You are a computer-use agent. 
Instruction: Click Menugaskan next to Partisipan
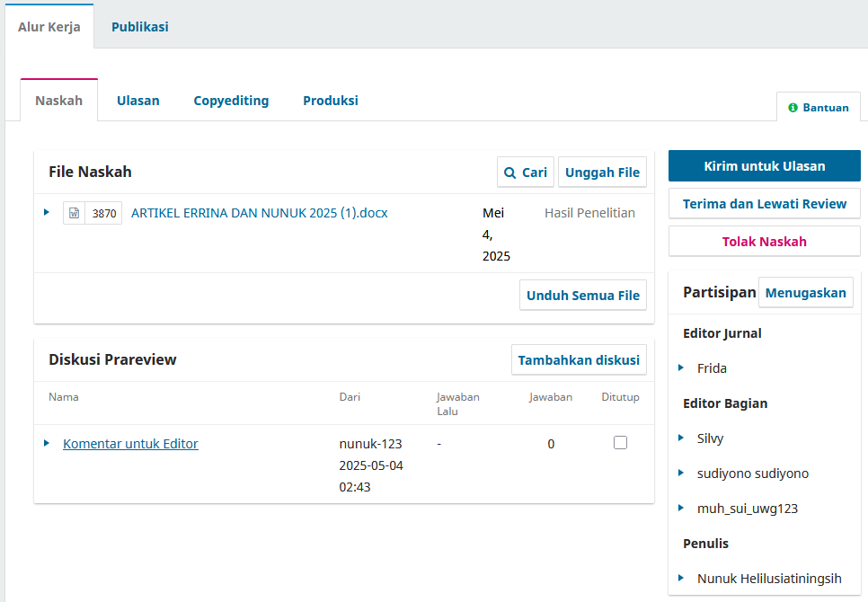coord(805,292)
